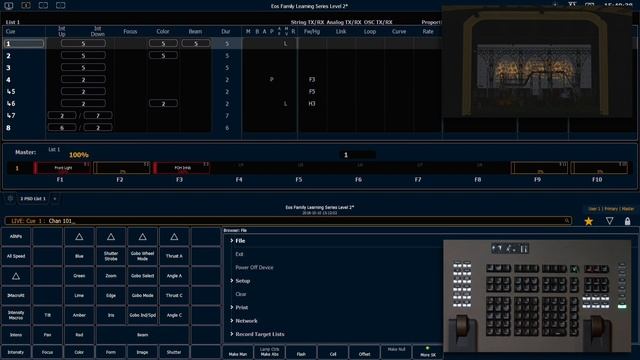640x360 pixels.
Task: Select the Focus category tab
Action: point(47,352)
